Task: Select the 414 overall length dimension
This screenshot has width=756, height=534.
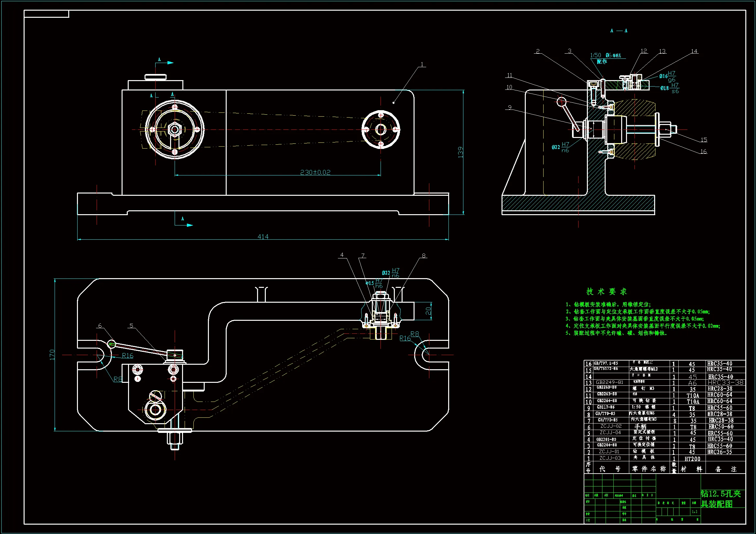Action: (263, 236)
